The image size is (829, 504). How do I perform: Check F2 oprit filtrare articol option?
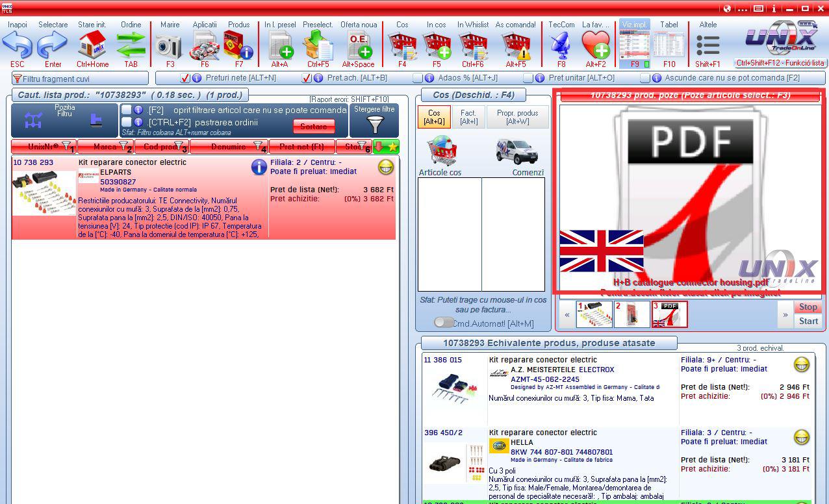point(127,110)
